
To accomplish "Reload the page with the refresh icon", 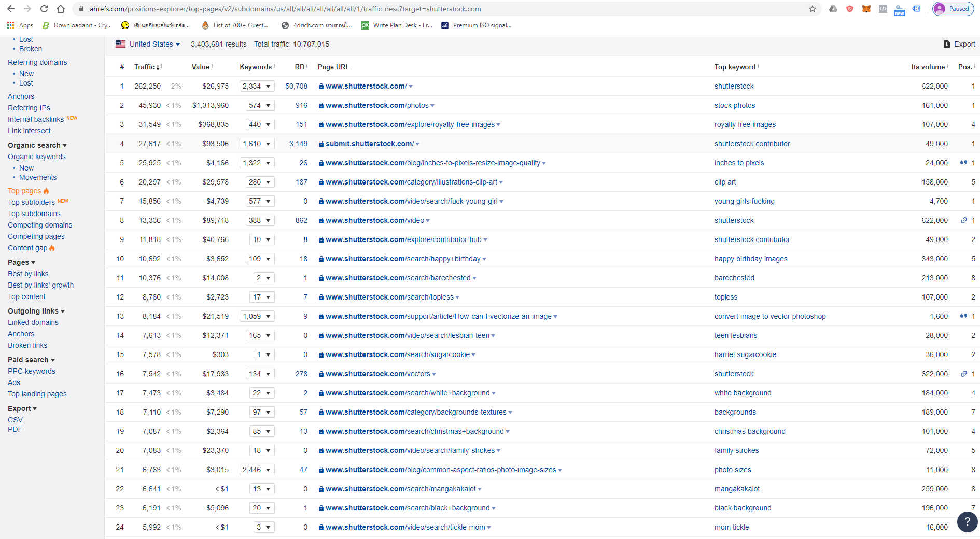I will tap(44, 9).
